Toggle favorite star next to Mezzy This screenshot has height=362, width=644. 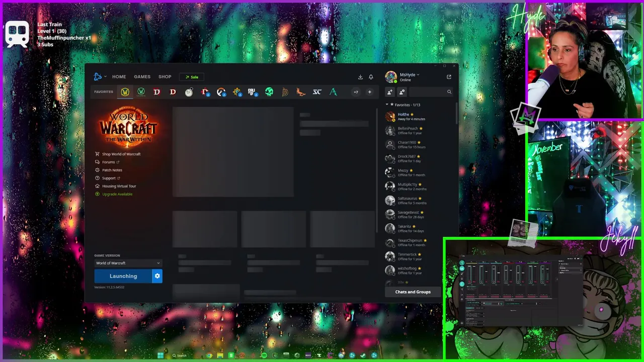[x=411, y=170]
